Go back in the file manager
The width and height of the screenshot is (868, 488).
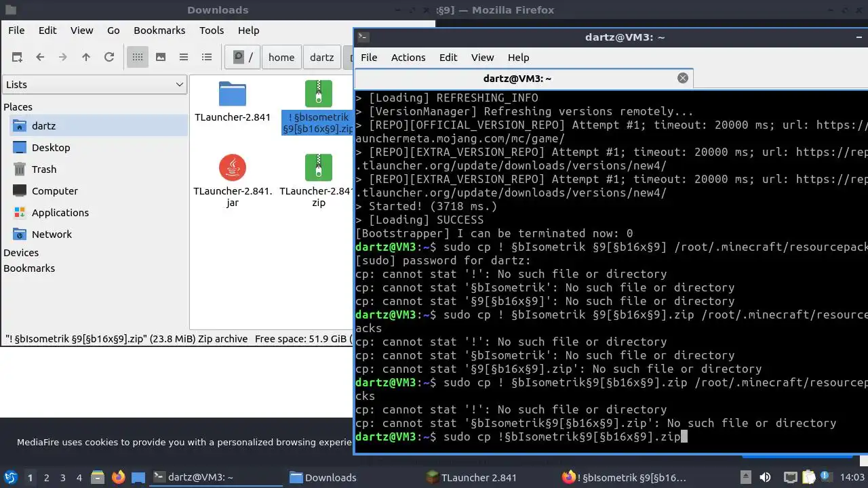(40, 58)
